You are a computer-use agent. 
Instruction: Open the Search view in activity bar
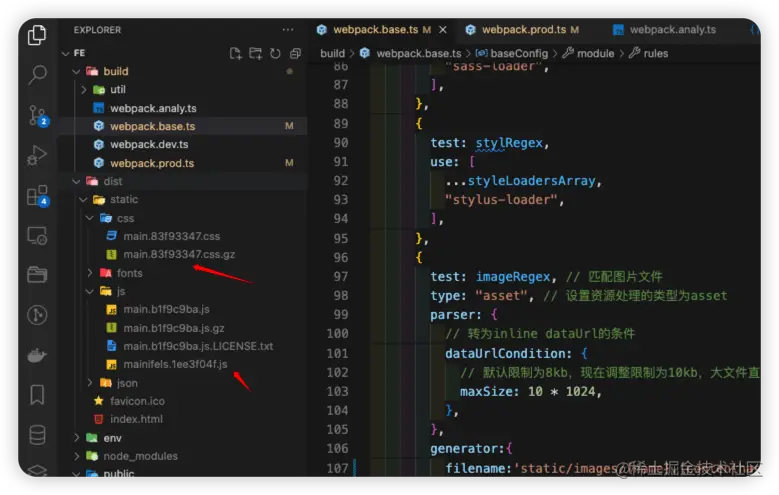tap(37, 75)
